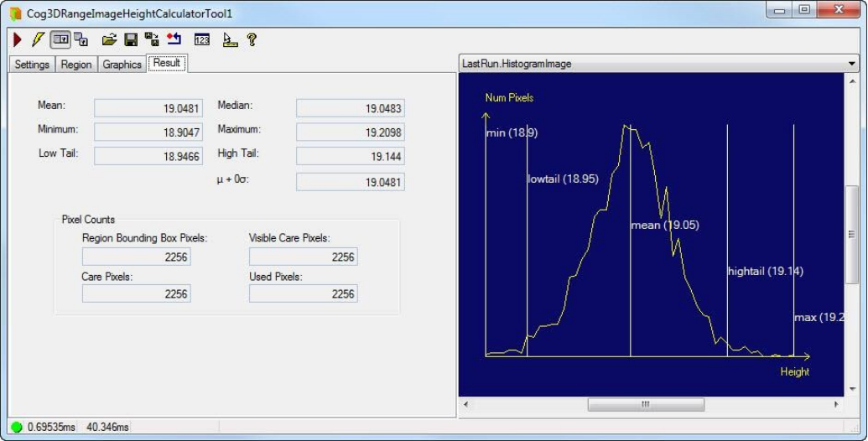The height and width of the screenshot is (441, 868).
Task: Click the Median value field 19.0483
Action: click(351, 108)
